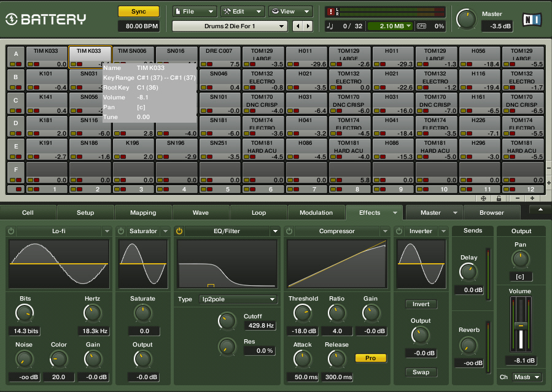This screenshot has width=552, height=392.
Task: Switch to the Setup tab
Action: point(85,213)
